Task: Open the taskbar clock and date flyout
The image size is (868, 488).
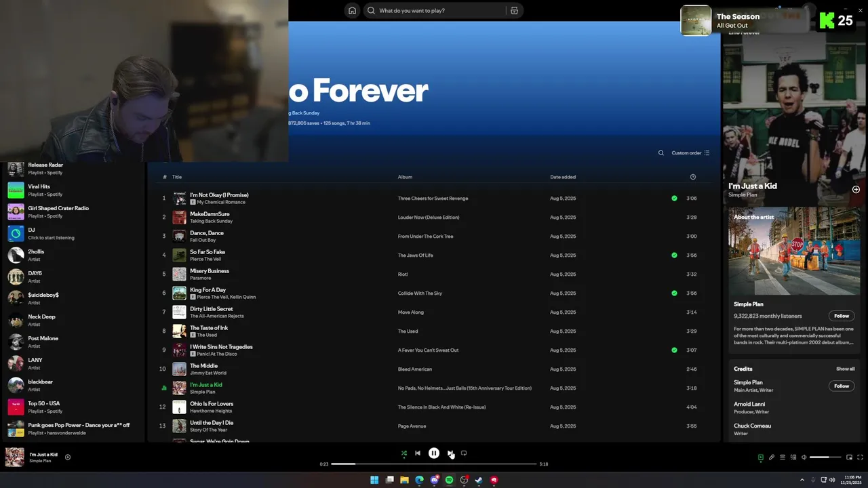Action: coord(850,480)
